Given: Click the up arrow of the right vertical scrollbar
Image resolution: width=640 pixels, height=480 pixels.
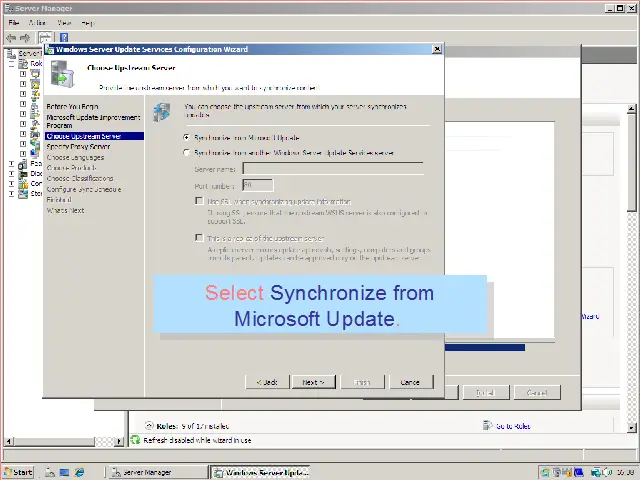Looking at the screenshot, I should [631, 109].
